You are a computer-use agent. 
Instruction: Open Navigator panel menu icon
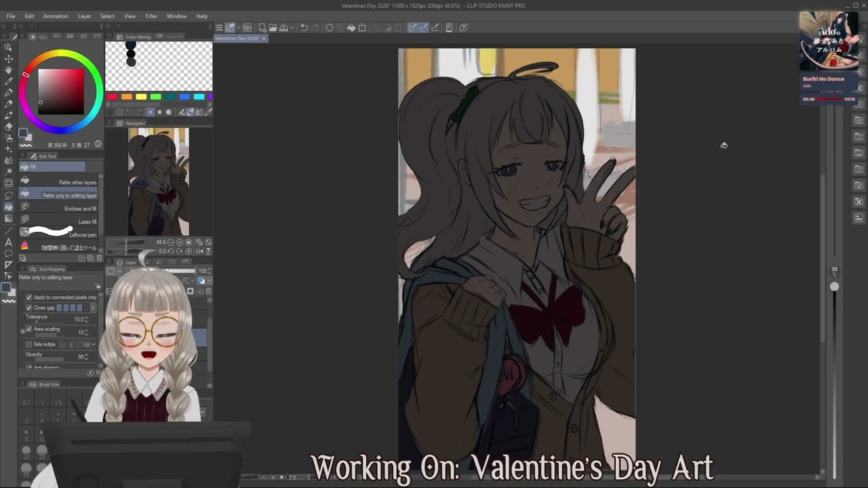tap(109, 122)
